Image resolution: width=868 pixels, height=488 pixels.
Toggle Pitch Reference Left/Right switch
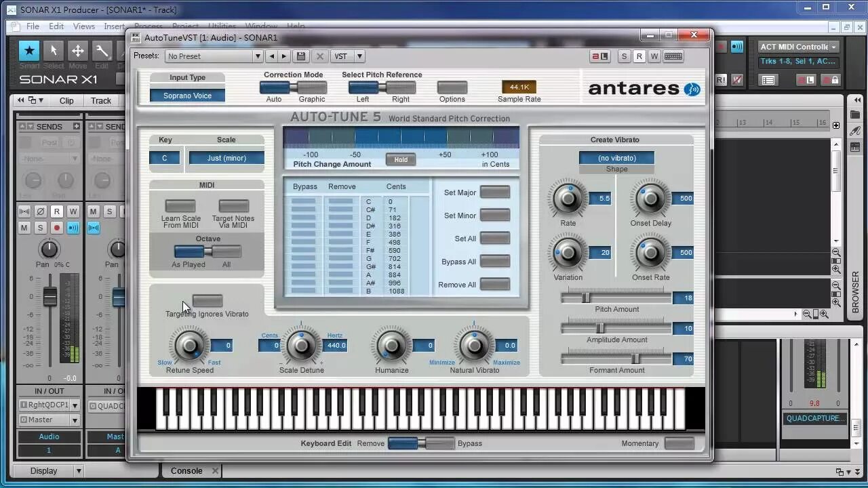click(x=382, y=87)
